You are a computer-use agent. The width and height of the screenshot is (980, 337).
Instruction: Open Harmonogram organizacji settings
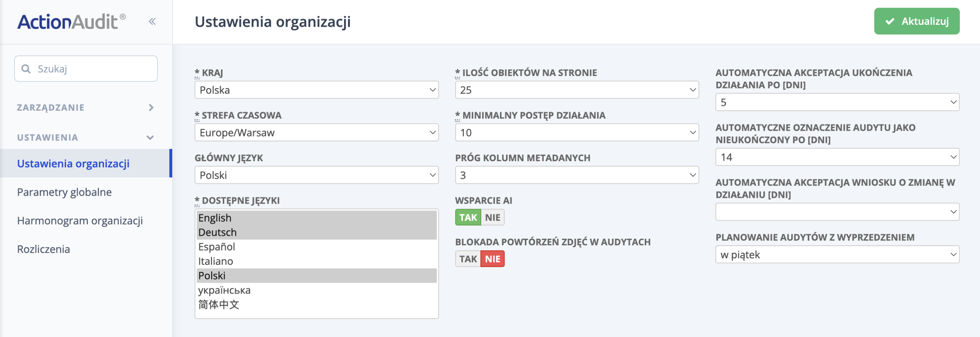click(80, 220)
